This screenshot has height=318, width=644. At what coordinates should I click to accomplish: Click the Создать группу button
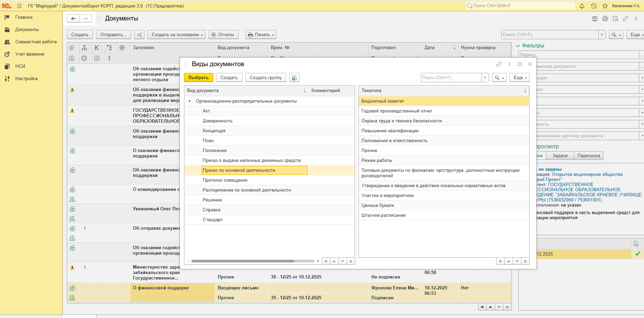(x=265, y=78)
